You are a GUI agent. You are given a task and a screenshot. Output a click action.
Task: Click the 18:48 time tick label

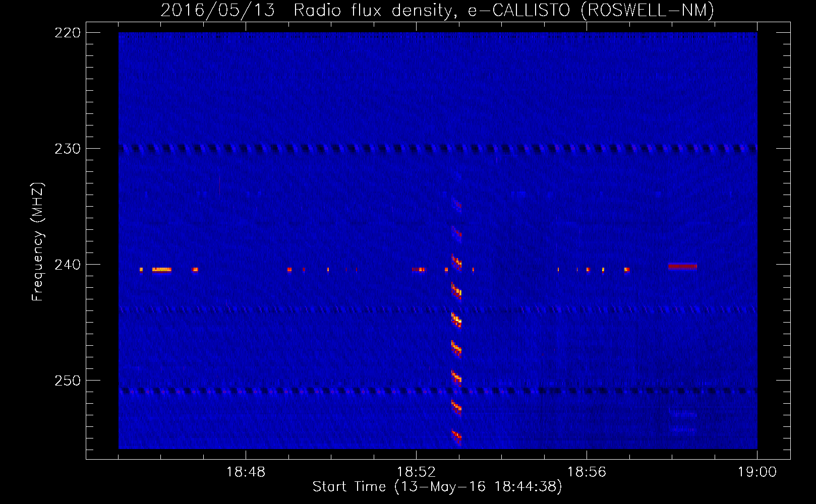point(246,472)
